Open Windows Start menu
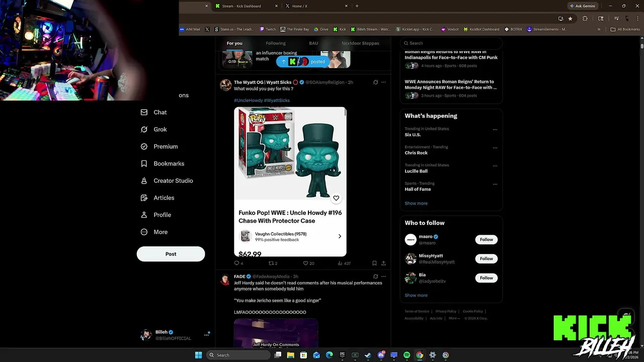The image size is (644, 362). pyautogui.click(x=198, y=355)
